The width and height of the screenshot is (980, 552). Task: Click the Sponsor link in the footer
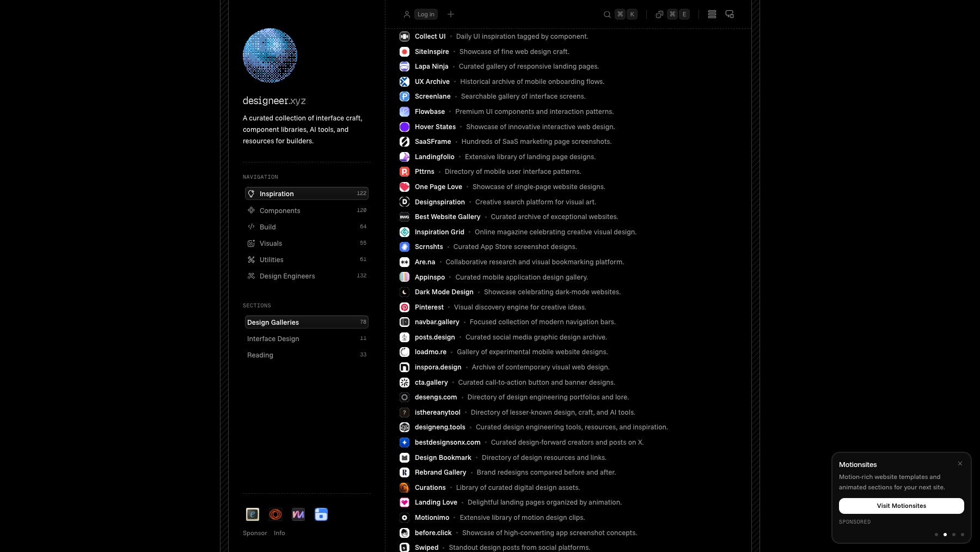[x=255, y=533]
